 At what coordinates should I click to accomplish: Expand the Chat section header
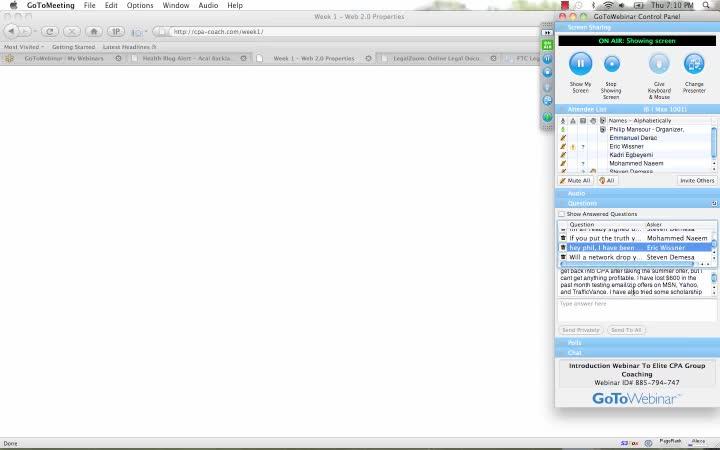(x=637, y=353)
